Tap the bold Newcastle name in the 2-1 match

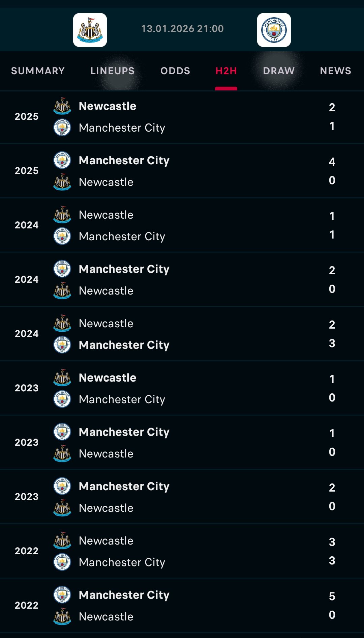click(108, 106)
